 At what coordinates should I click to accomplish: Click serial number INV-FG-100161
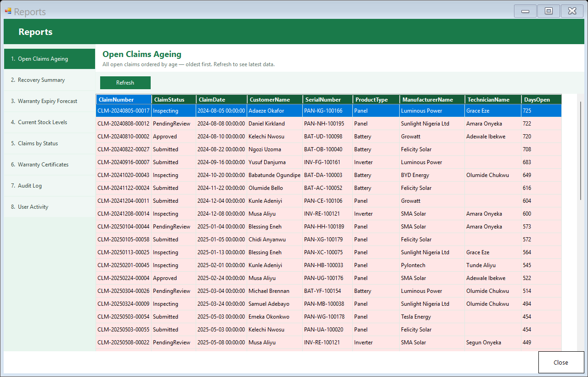[x=328, y=162]
